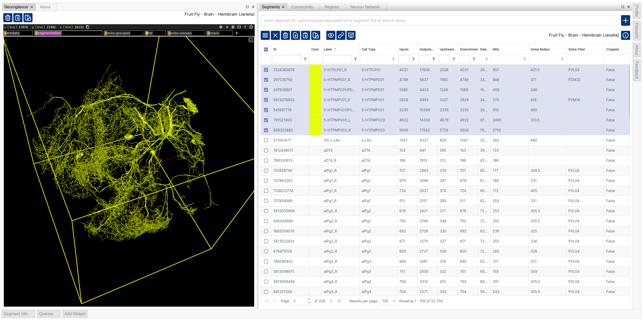The width and height of the screenshot is (644, 321).
Task: Open the Results per page dropdown
Action: click(388, 301)
